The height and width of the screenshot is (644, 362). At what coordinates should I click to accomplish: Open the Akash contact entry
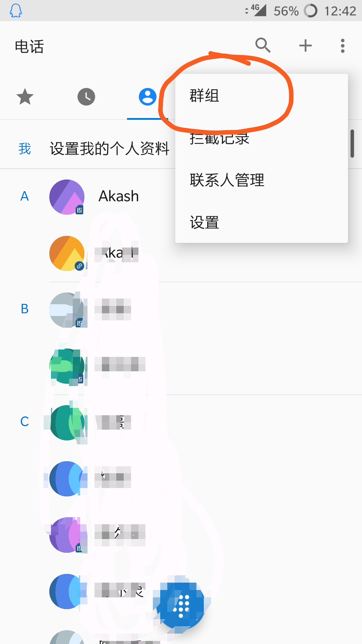(119, 196)
